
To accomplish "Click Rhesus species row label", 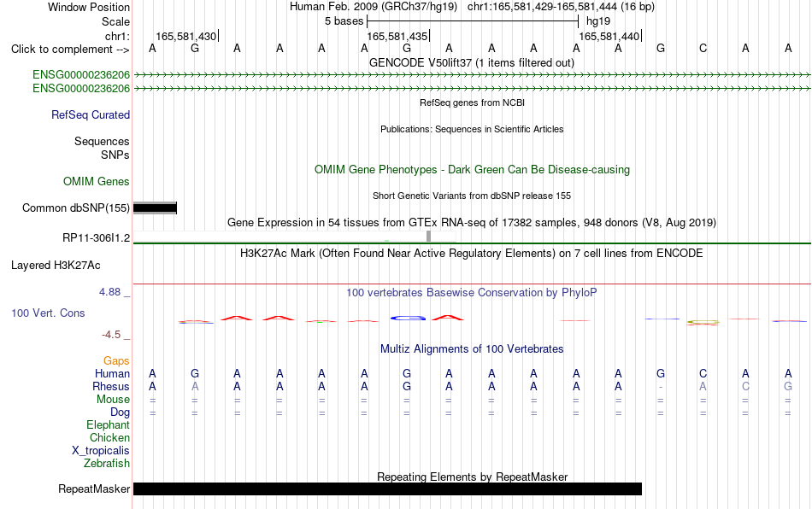I will [x=111, y=386].
